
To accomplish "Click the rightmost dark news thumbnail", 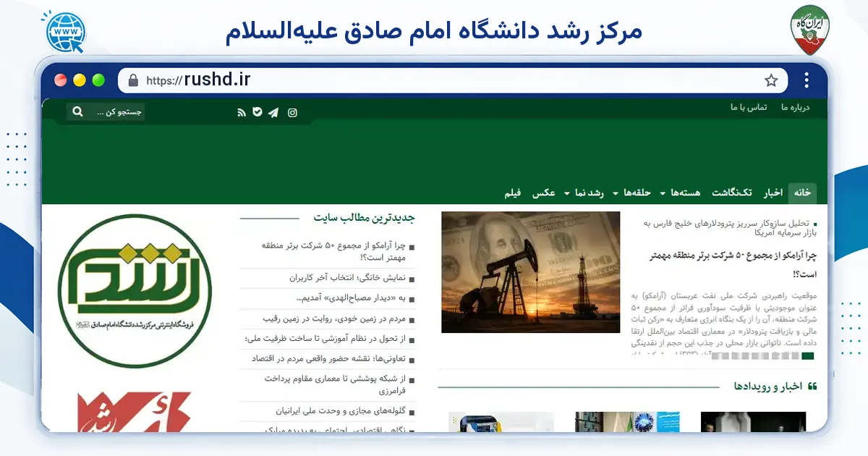I will tap(753, 422).
